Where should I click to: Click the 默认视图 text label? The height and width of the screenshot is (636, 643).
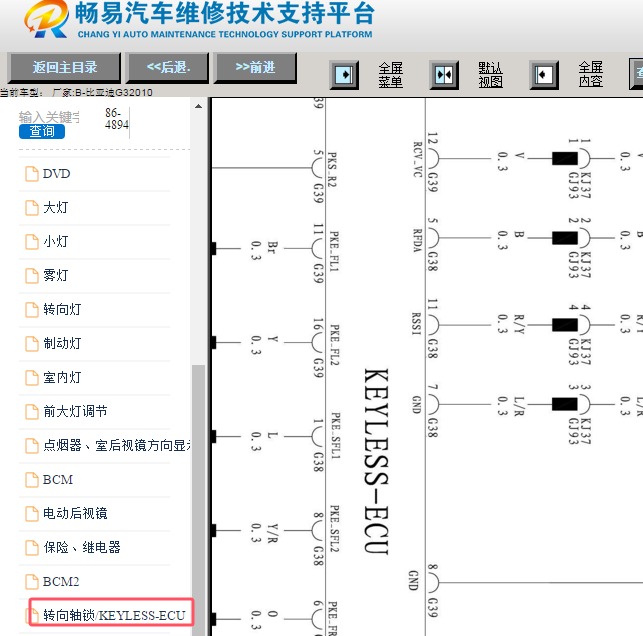click(x=490, y=75)
